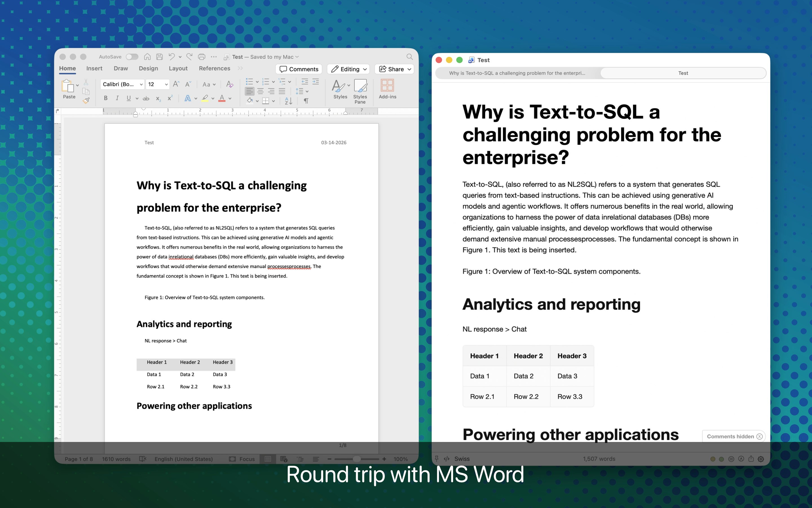The height and width of the screenshot is (508, 812).
Task: Decrease the font size with the smaller A icon
Action: [x=188, y=84]
